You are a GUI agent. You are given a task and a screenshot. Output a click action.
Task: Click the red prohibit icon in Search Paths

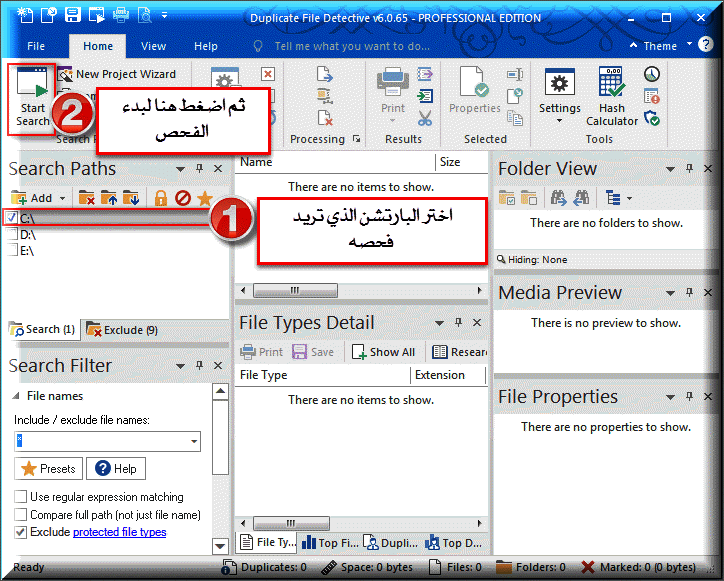coord(183,198)
